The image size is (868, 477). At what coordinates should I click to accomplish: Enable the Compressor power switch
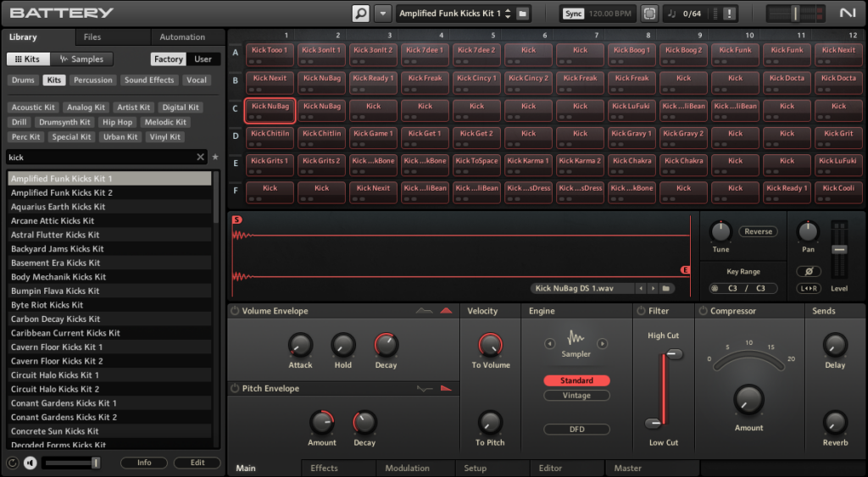[702, 311]
